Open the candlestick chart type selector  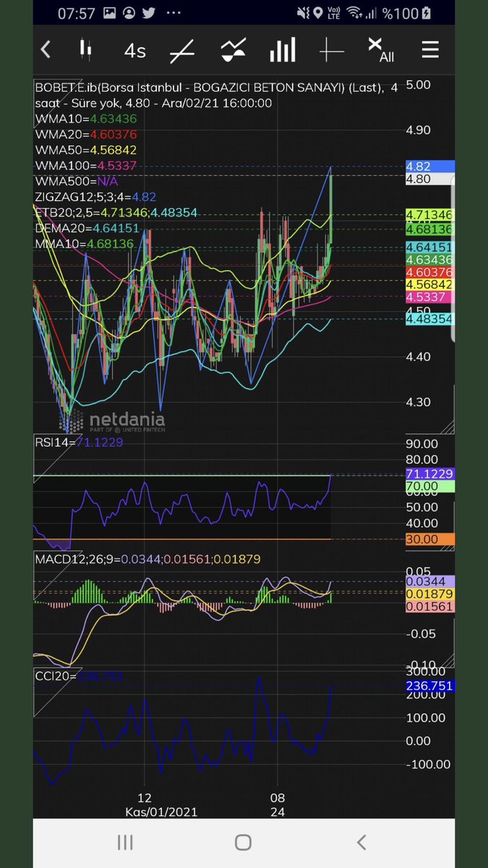(x=85, y=50)
